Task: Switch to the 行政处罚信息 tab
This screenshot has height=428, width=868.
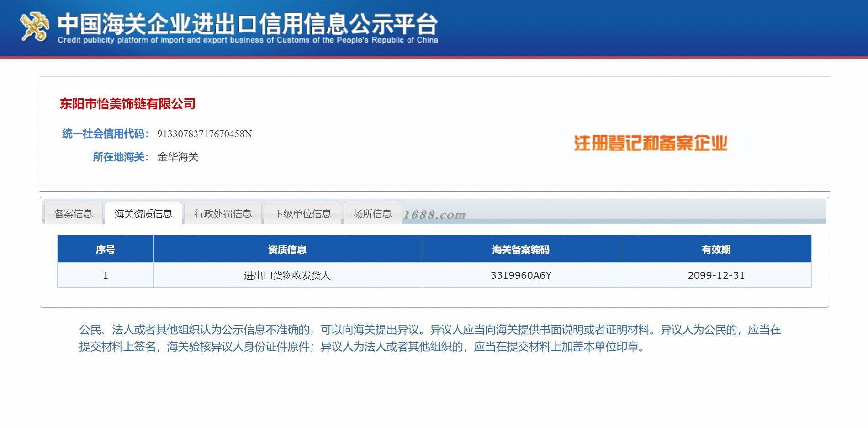Action: (223, 214)
